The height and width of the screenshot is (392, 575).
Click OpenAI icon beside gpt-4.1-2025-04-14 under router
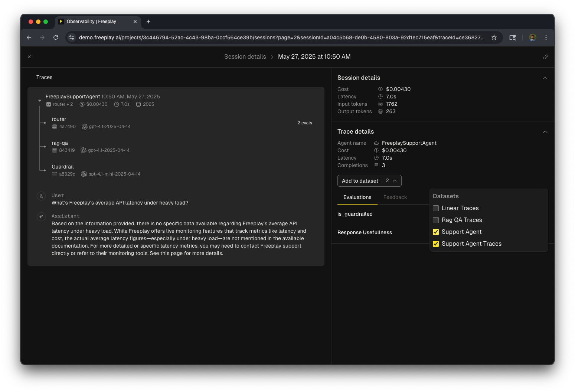(x=85, y=127)
